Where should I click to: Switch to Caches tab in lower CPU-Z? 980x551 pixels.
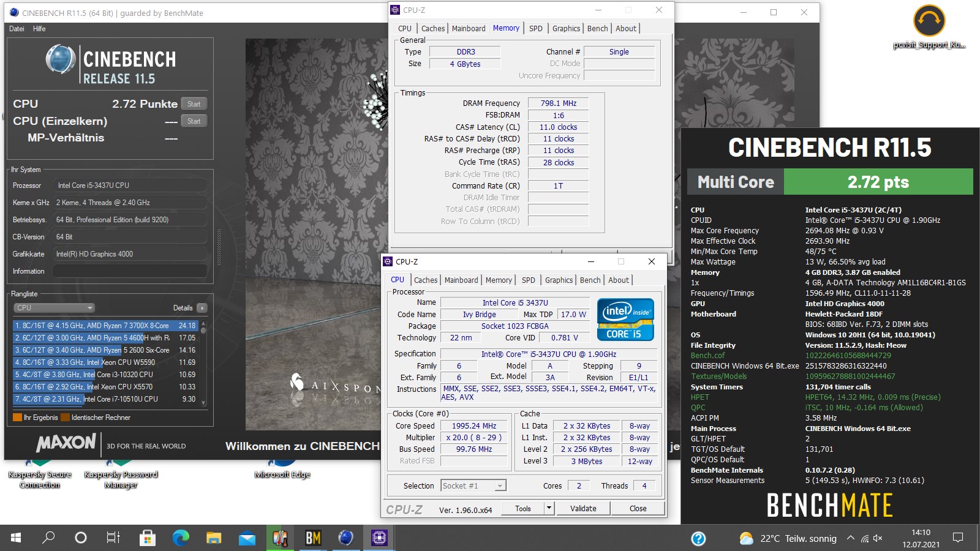pos(426,280)
